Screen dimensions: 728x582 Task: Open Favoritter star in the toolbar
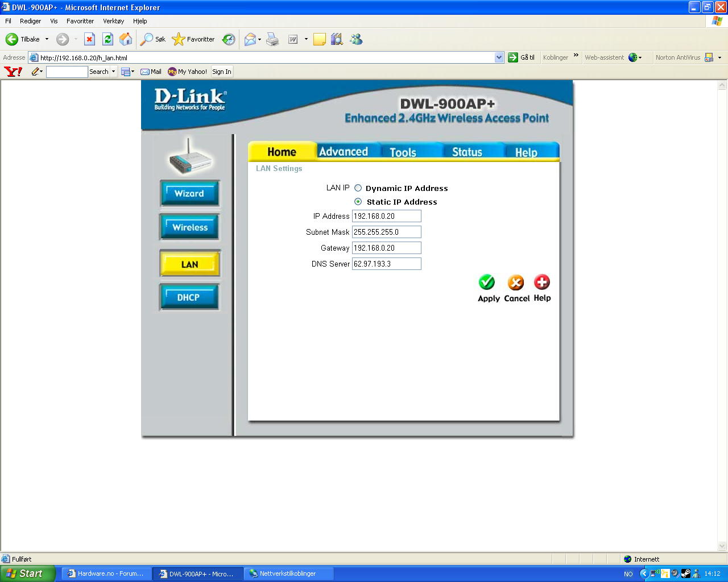[x=179, y=39]
